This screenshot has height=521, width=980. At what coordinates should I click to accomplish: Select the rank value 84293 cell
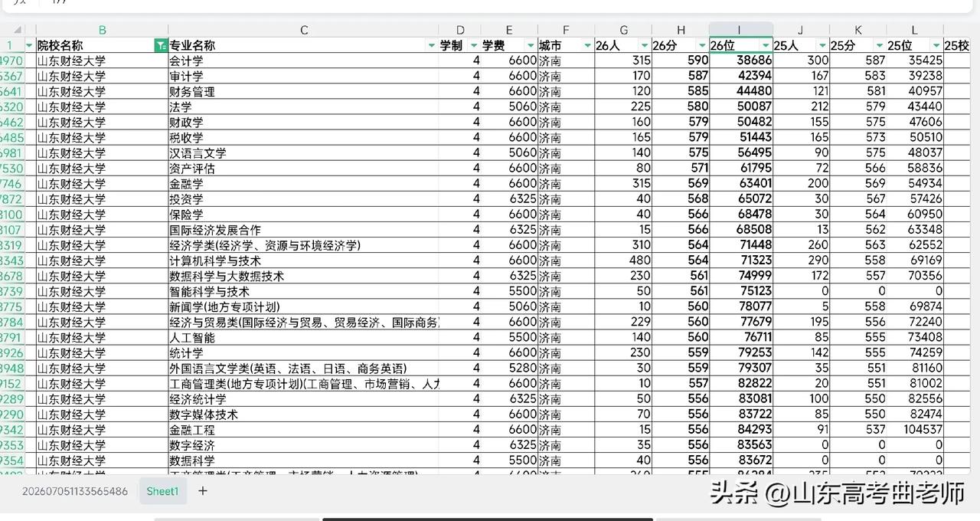740,430
